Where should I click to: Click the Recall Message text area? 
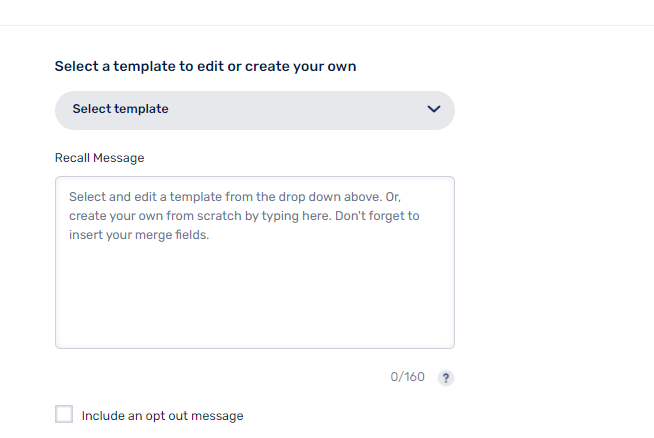254,262
